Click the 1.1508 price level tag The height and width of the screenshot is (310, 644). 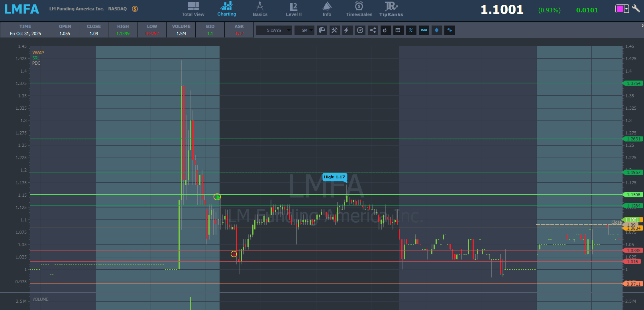point(633,195)
